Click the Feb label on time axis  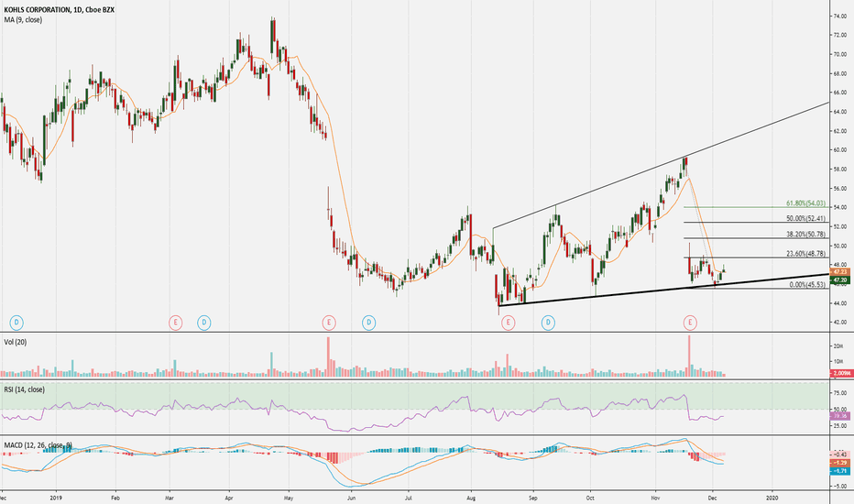tap(115, 498)
